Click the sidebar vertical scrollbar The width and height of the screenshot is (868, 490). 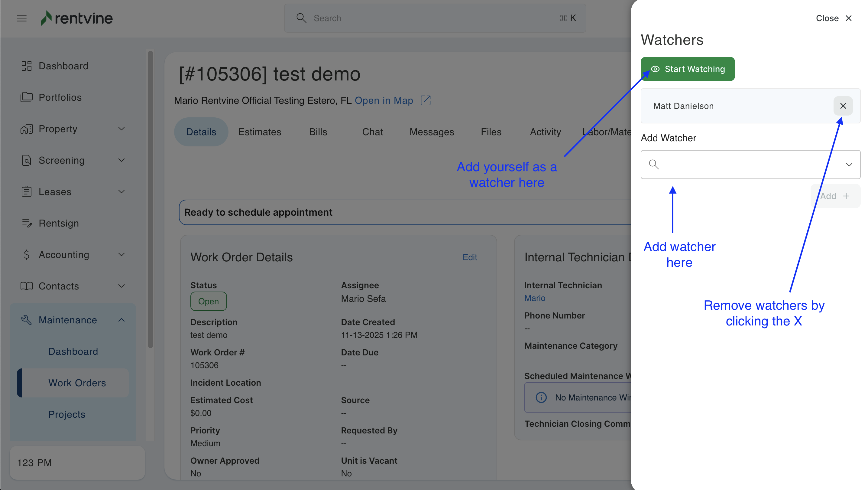[x=150, y=199]
